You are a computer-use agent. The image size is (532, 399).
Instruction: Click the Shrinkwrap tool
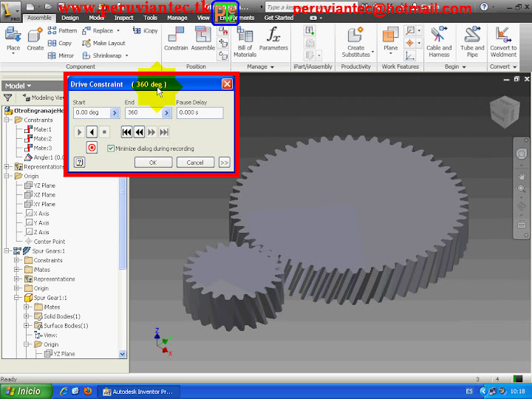pos(105,55)
